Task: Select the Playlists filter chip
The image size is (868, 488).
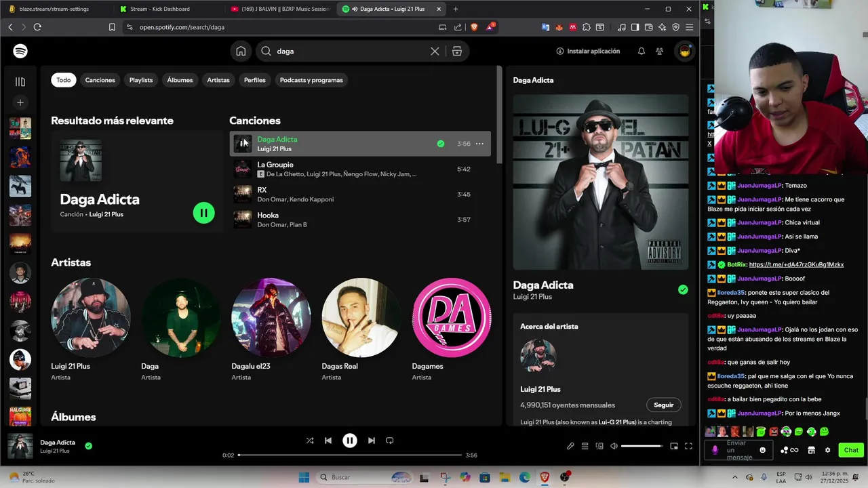Action: (141, 80)
